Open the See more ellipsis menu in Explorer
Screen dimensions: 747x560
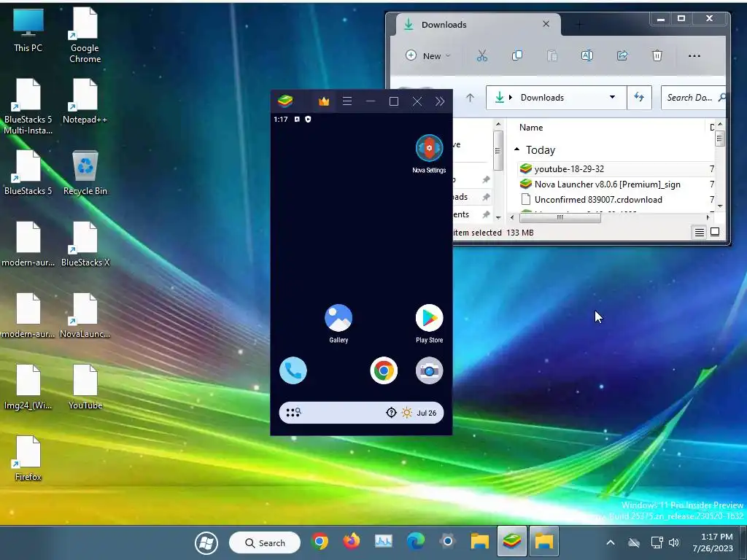point(694,55)
